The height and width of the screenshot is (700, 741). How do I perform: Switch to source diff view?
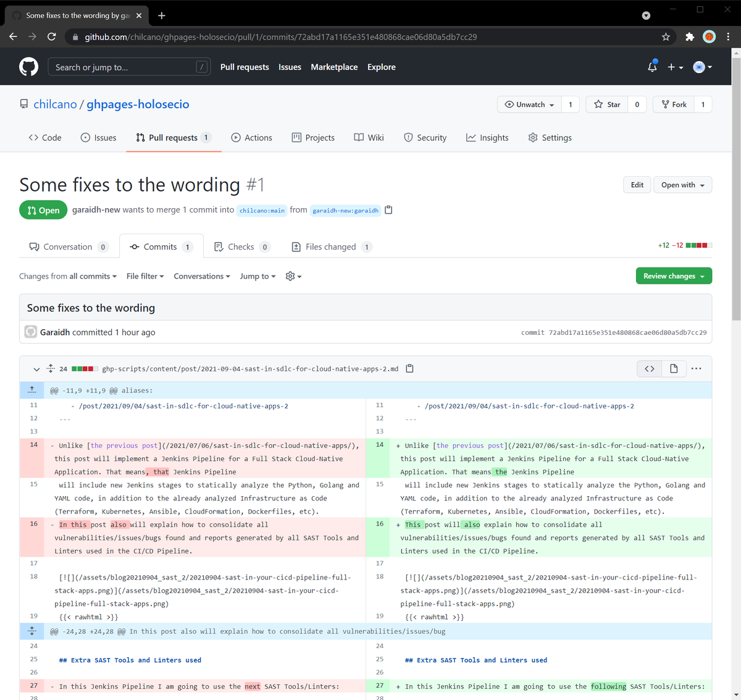pos(650,369)
